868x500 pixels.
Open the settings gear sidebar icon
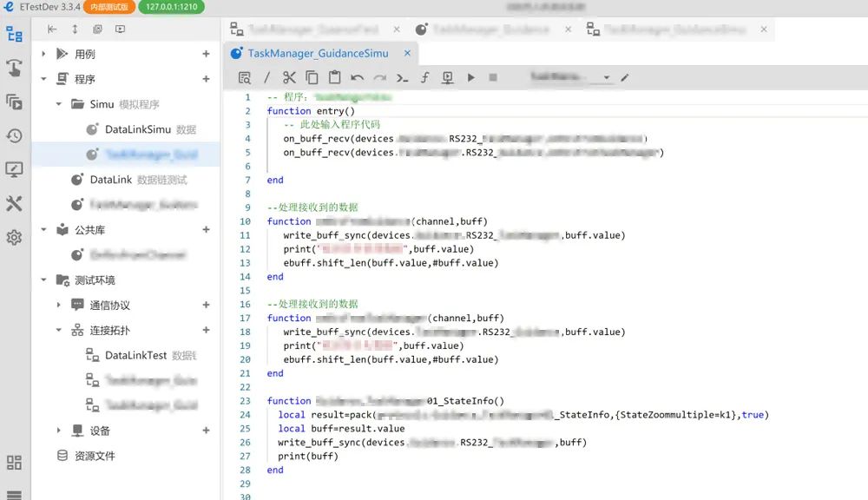tap(15, 237)
